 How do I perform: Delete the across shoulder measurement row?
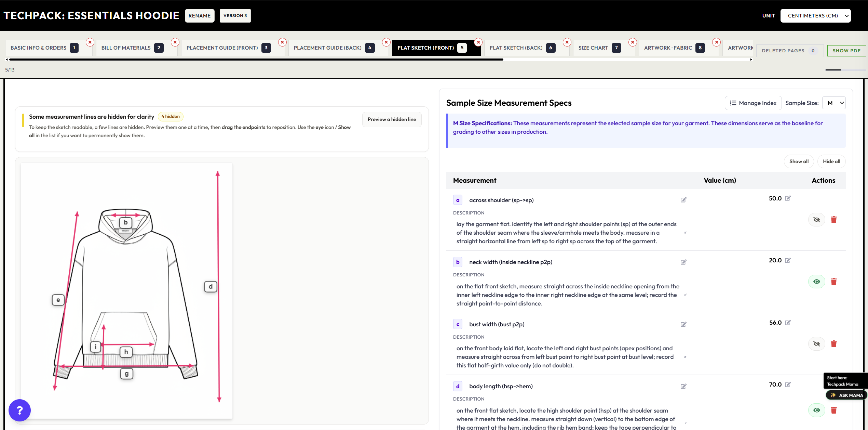point(833,220)
